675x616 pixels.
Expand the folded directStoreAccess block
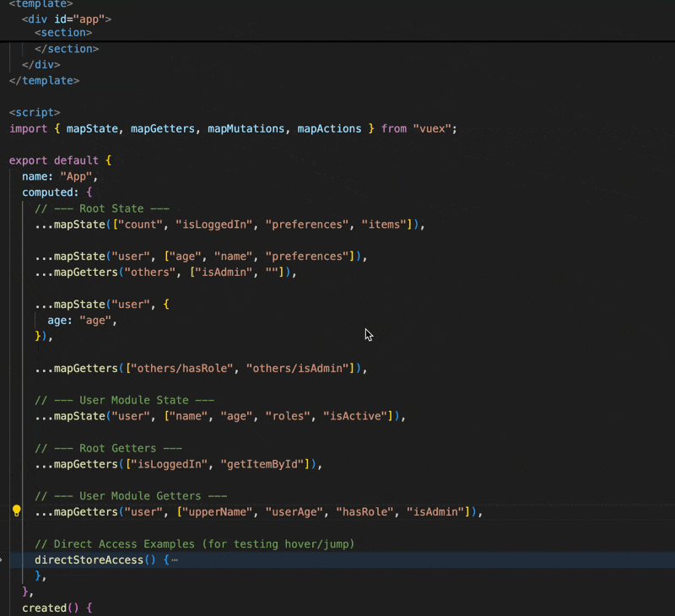[x=2, y=559]
